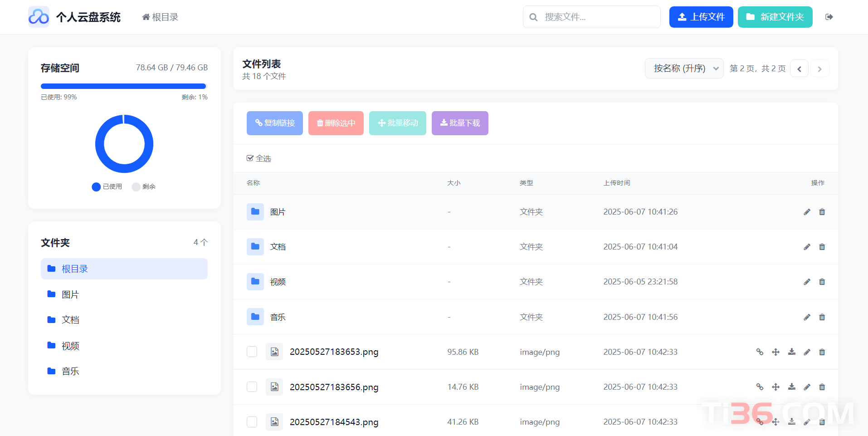Screen dimensions: 868x436
Task: Click the cloud logo next to 个人云盘系统
Action: pos(39,17)
